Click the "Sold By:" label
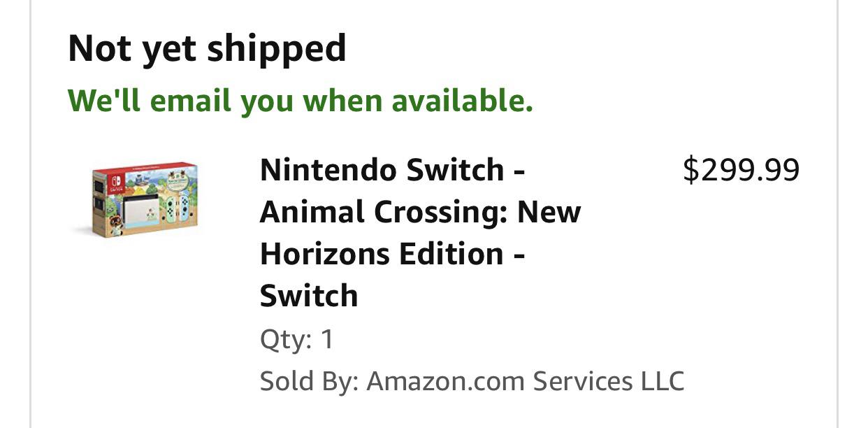 pos(308,382)
